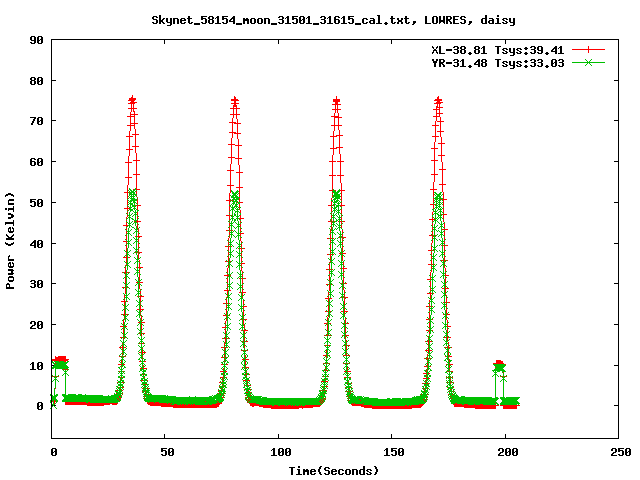The width and height of the screenshot is (640, 480).
Task: Click y-axis tick label 80
Action: tap(36, 81)
